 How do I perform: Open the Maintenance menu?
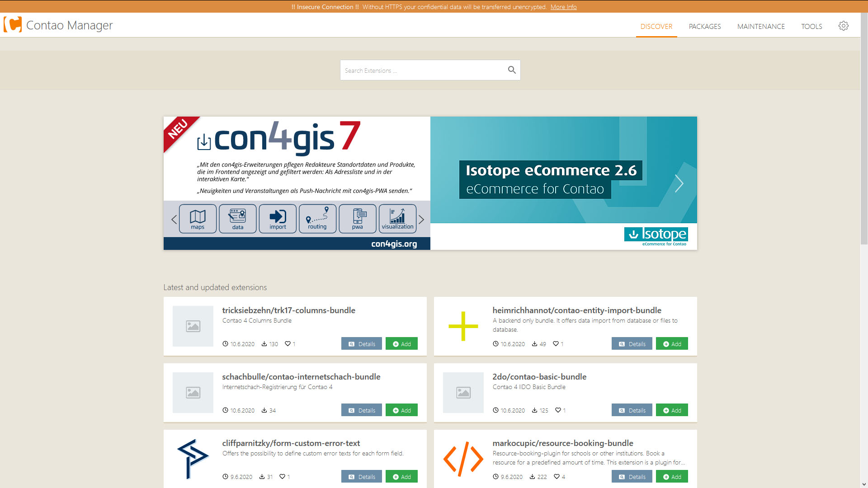[761, 26]
